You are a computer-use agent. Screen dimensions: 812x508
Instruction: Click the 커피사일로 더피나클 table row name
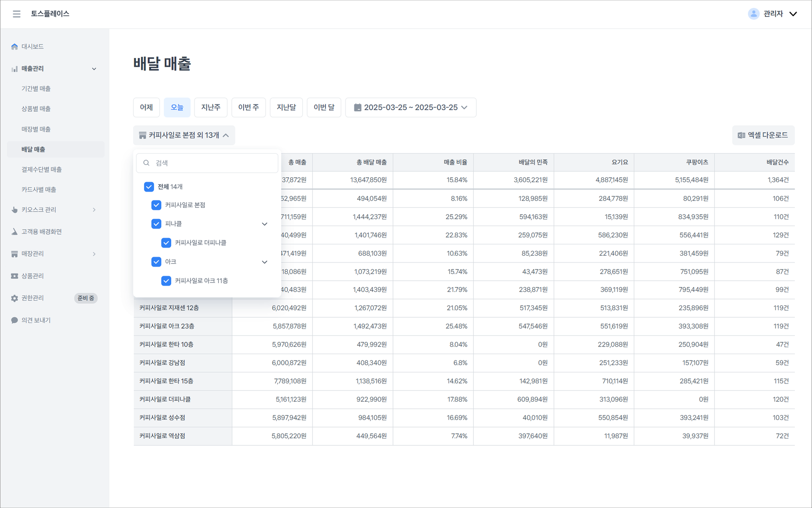tap(165, 399)
